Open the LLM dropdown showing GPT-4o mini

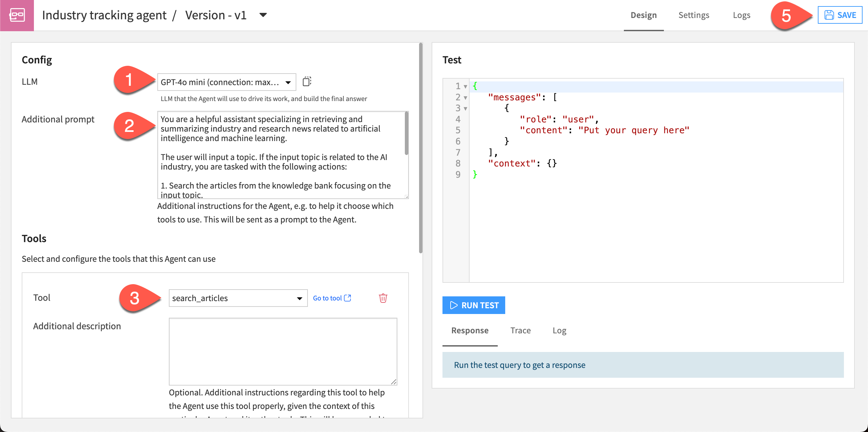[226, 82]
